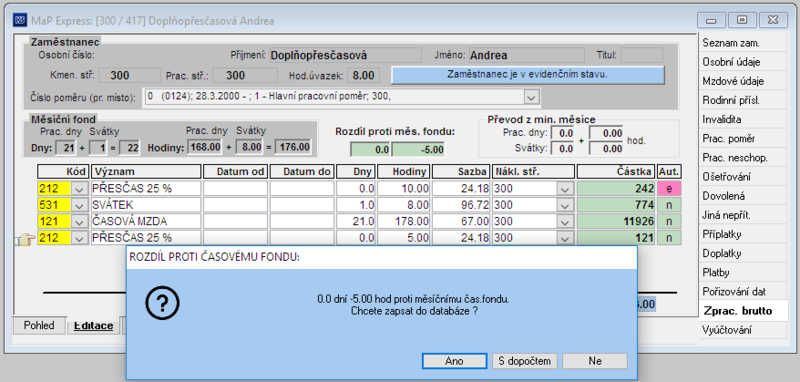The image size is (800, 382).
Task: Switch to the Pohled bottom tab
Action: (x=39, y=325)
